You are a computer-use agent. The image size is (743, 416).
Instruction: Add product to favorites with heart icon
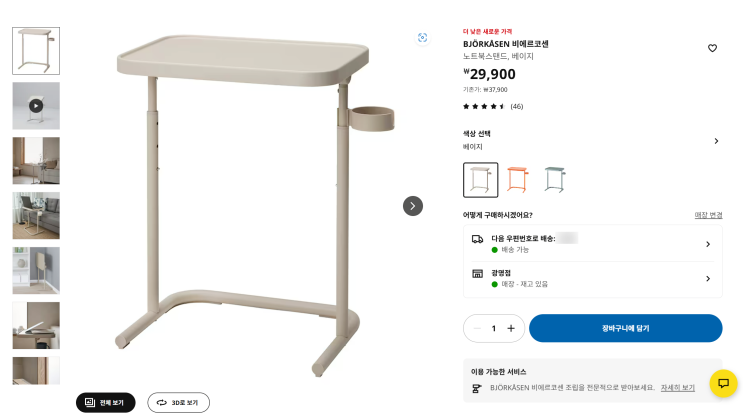712,48
